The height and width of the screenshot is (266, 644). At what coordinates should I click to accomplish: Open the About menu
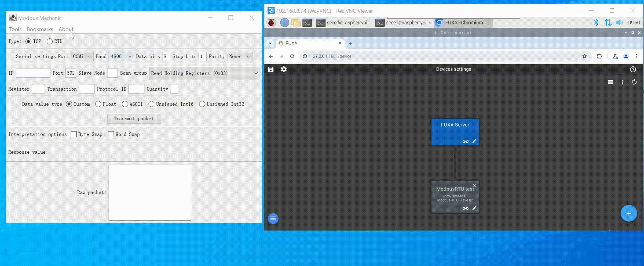coord(66,29)
